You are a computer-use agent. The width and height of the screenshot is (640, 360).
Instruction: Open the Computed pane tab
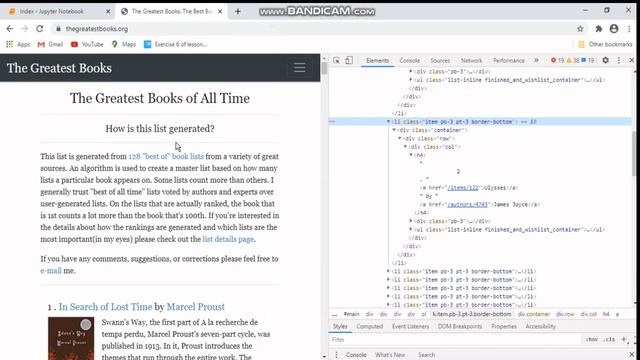[x=369, y=327]
